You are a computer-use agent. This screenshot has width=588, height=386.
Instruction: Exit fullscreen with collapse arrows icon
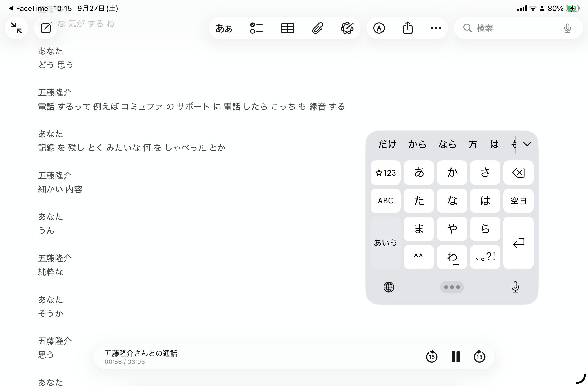16,28
